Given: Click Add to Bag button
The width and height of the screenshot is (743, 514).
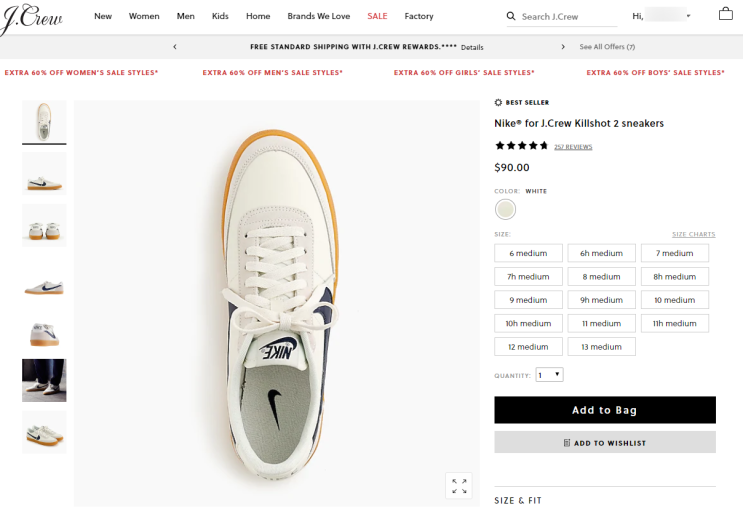Looking at the screenshot, I should tap(604, 410).
